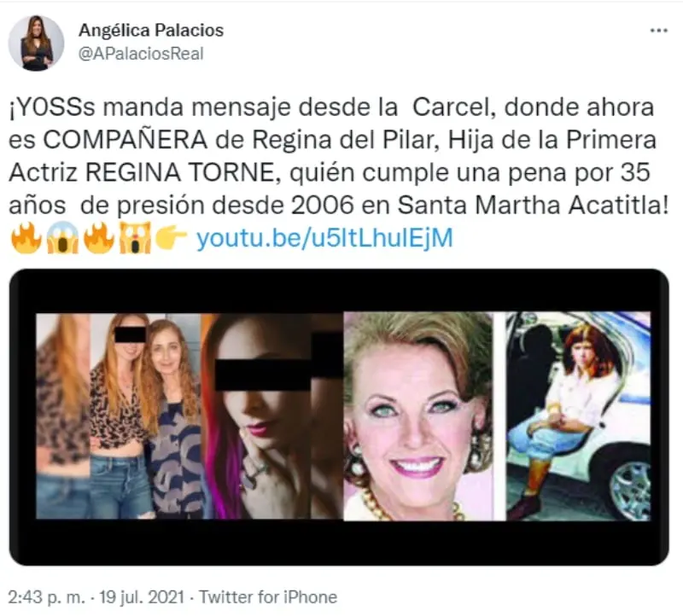Click Angélica Palacios profile avatar
683x616 pixels.
tap(36, 44)
